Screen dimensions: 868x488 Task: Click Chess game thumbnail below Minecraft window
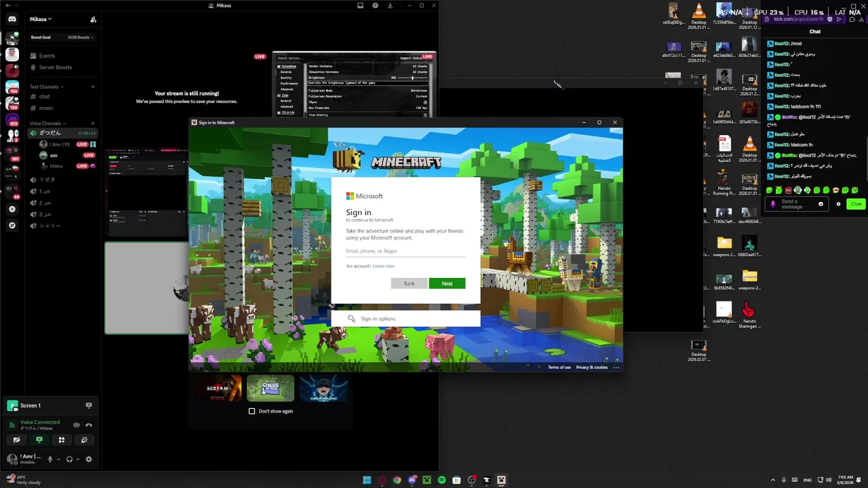tap(271, 389)
